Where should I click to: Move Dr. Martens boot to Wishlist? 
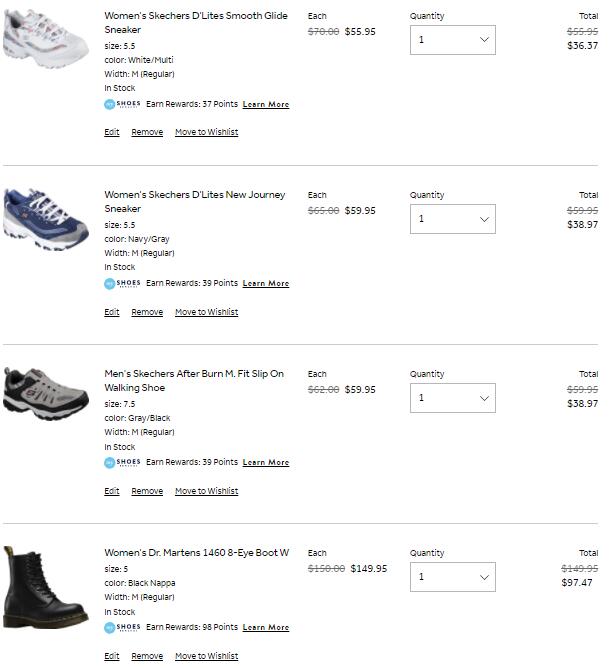(x=206, y=656)
